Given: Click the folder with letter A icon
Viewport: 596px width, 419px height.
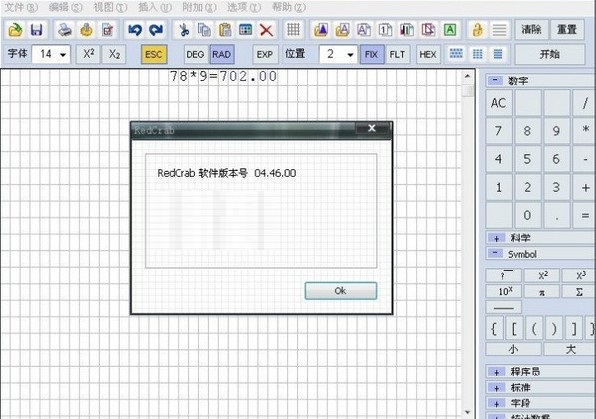Looking at the screenshot, I should [342, 30].
